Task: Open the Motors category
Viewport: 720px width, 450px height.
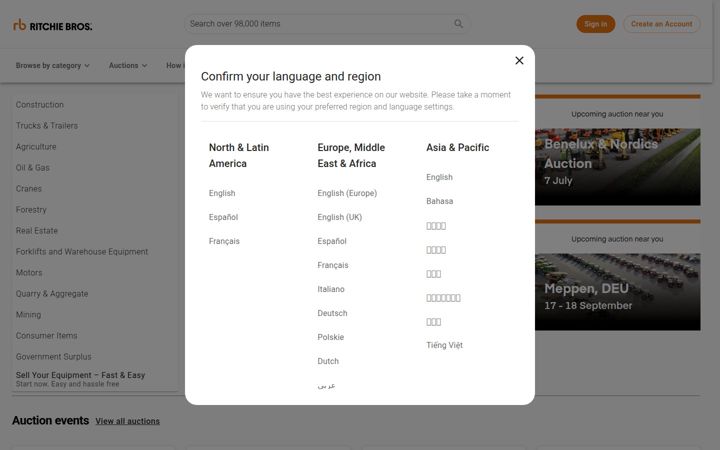Action: [29, 273]
